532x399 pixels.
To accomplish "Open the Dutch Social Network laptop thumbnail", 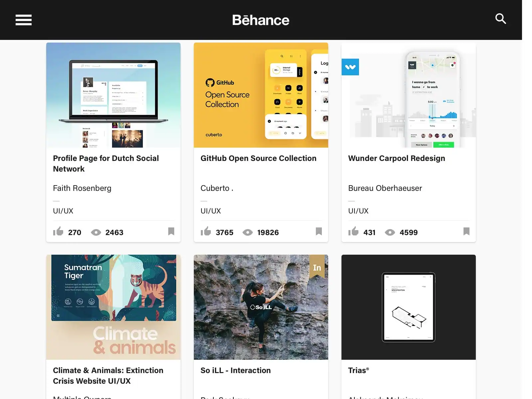I will point(113,95).
